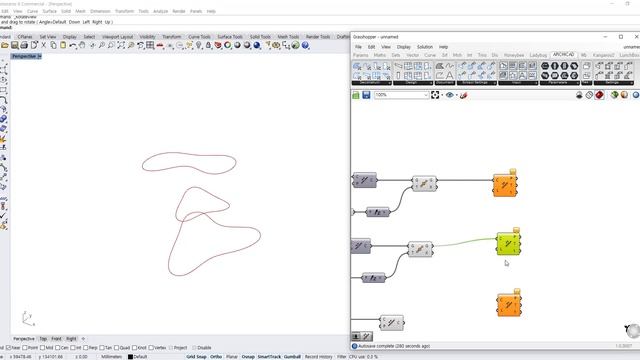Click the red preview selected icon in Grasshopper
Screen dimensions: 640x360
599,95
